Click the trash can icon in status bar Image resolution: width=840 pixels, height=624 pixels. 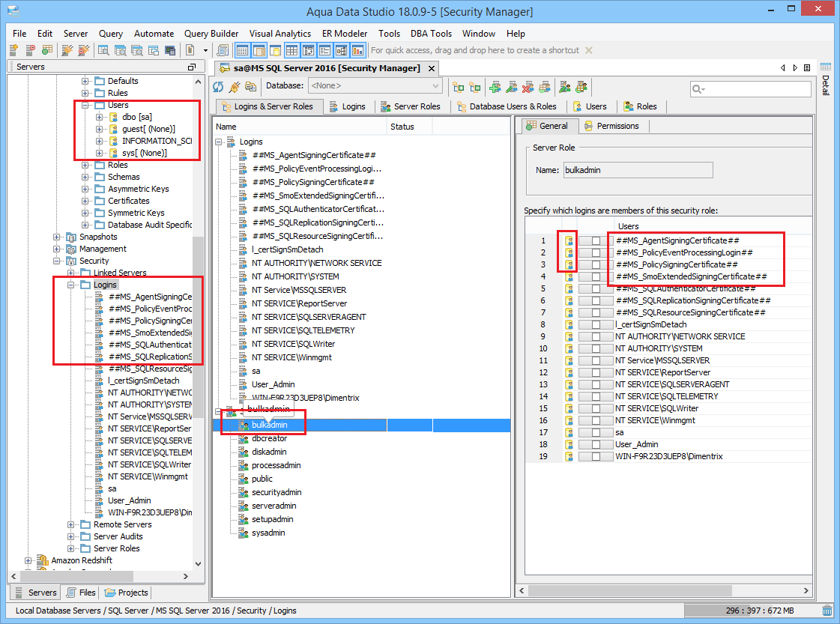pos(827,611)
